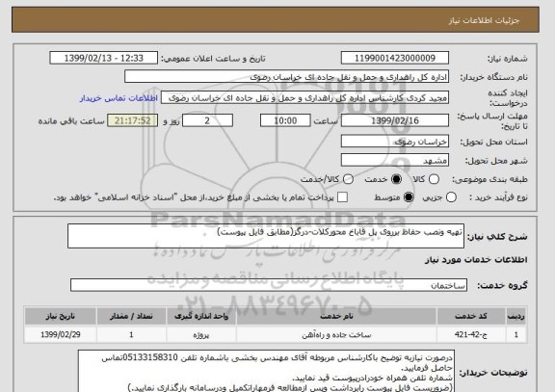Click the announcement date field 1399/02/13 - 12:33
The image size is (555, 392).
[104, 58]
